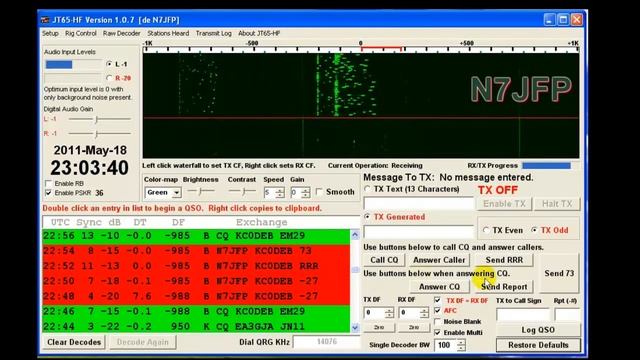
Task: Enable the Noise Blank checkbox
Action: point(438,322)
